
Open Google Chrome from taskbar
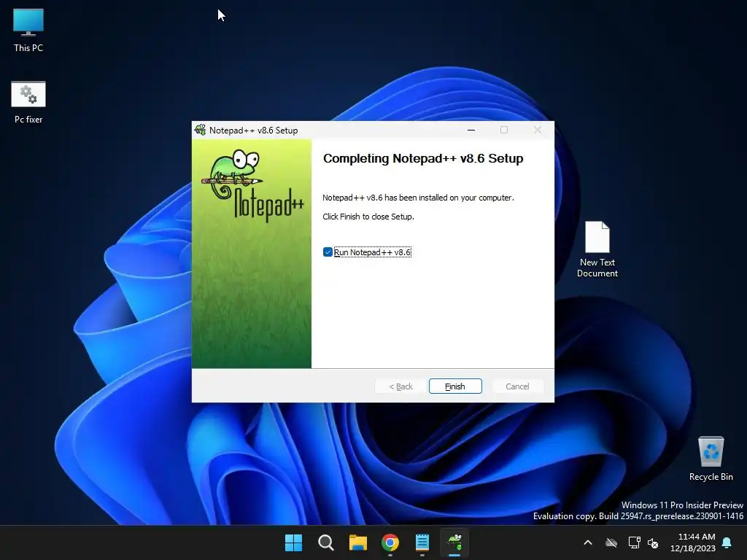[390, 542]
